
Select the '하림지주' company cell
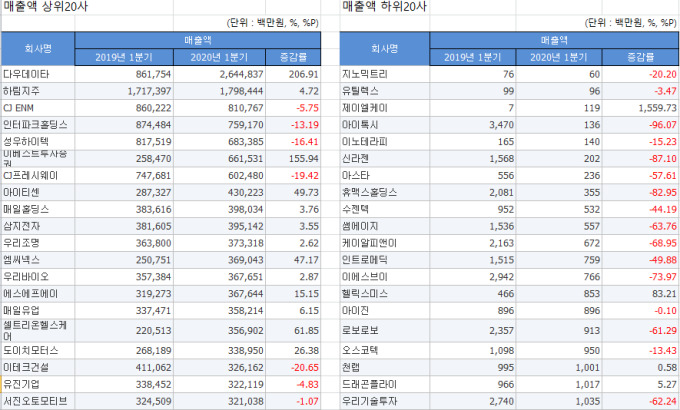tap(38, 91)
